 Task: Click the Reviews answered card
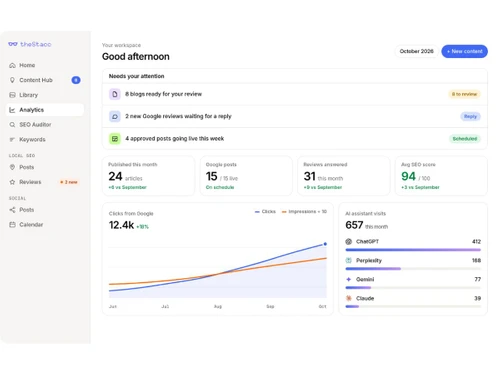point(344,176)
